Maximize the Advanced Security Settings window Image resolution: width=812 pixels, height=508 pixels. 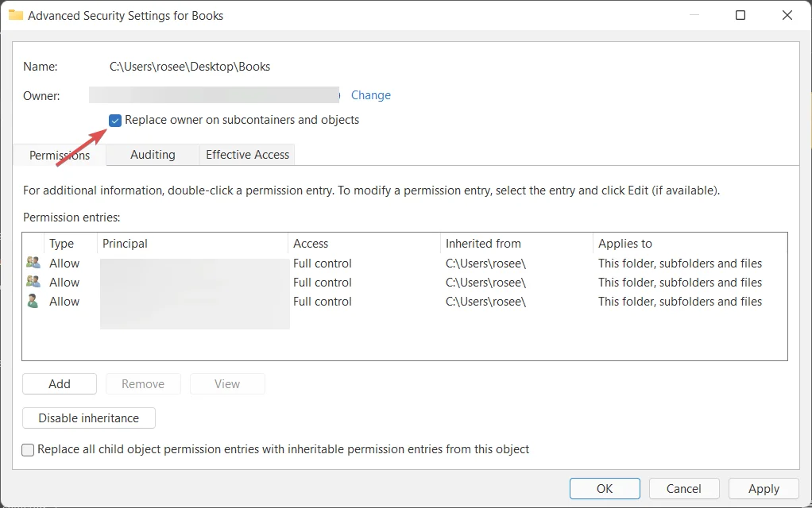tap(740, 15)
